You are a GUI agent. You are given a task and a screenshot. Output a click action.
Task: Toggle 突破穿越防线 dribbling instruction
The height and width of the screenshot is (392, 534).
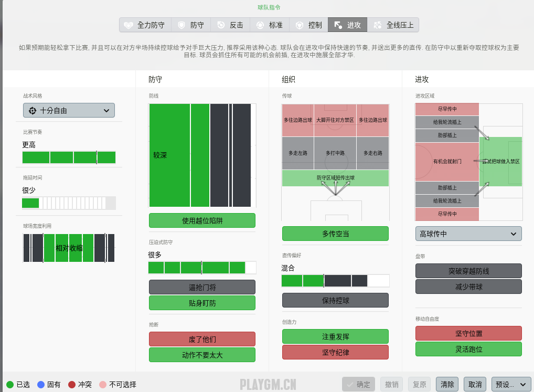tap(468, 271)
